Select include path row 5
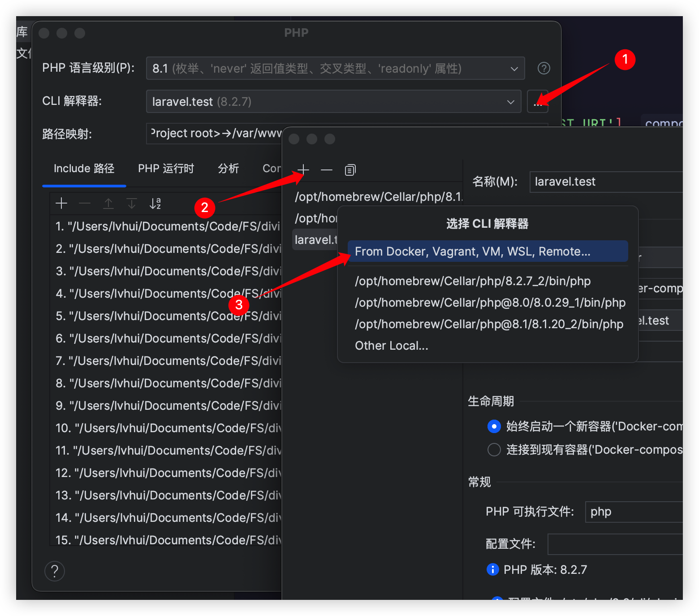The image size is (699, 616). pyautogui.click(x=166, y=316)
